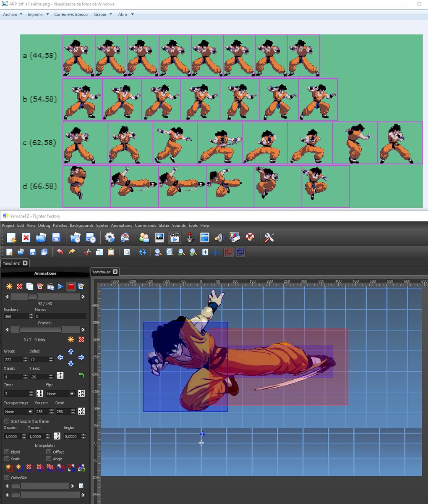Screen dimensions: 428x504
Task: Open the Commands joystick toolbar icon
Action: click(190, 238)
